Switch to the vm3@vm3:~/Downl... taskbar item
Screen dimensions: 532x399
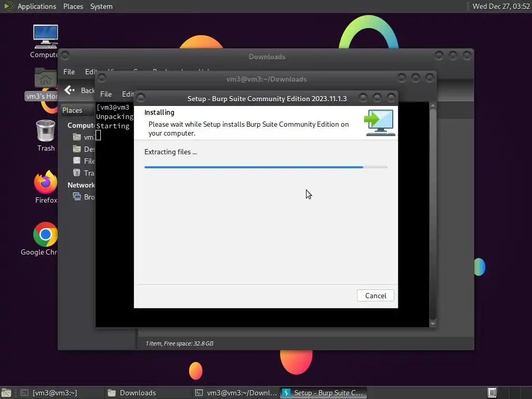coord(236,393)
